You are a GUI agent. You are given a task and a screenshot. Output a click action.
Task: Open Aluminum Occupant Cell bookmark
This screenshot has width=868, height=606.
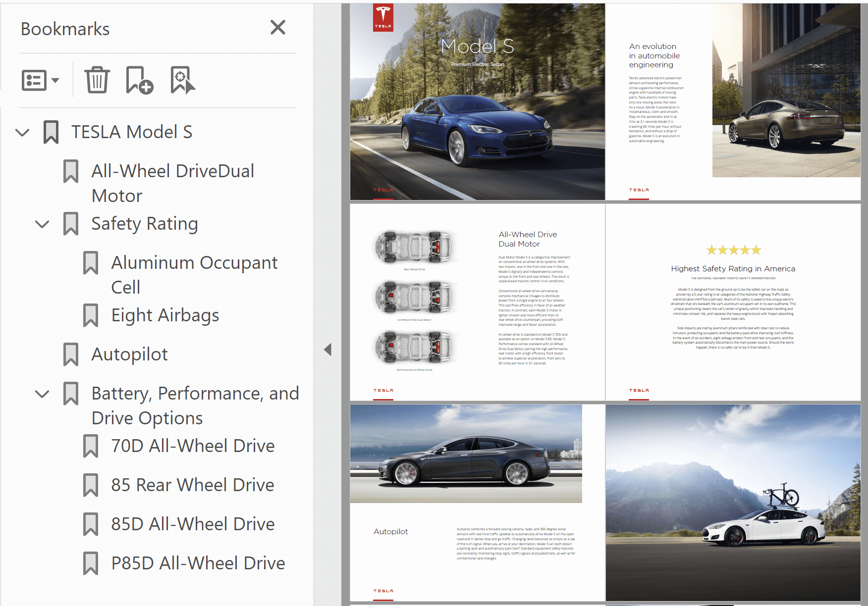coord(194,275)
